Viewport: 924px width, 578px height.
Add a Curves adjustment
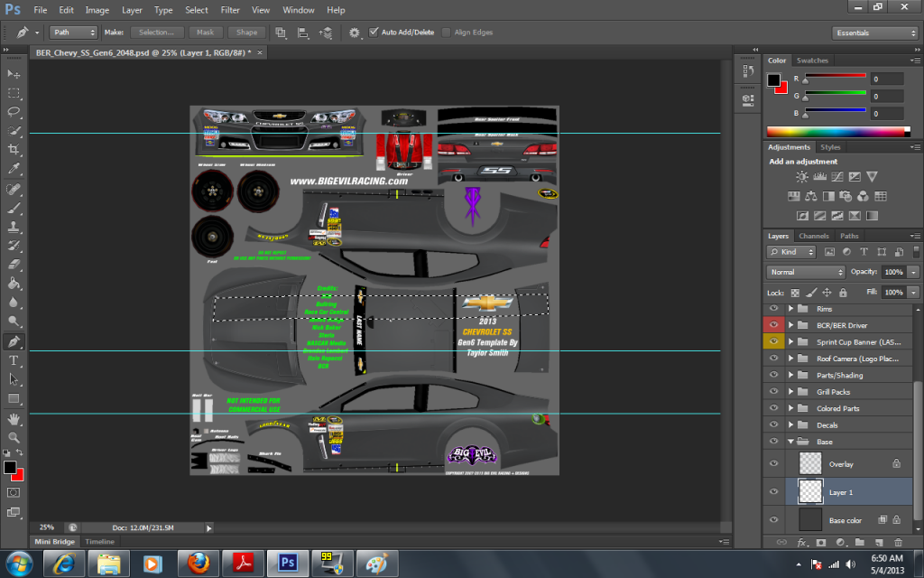[836, 177]
